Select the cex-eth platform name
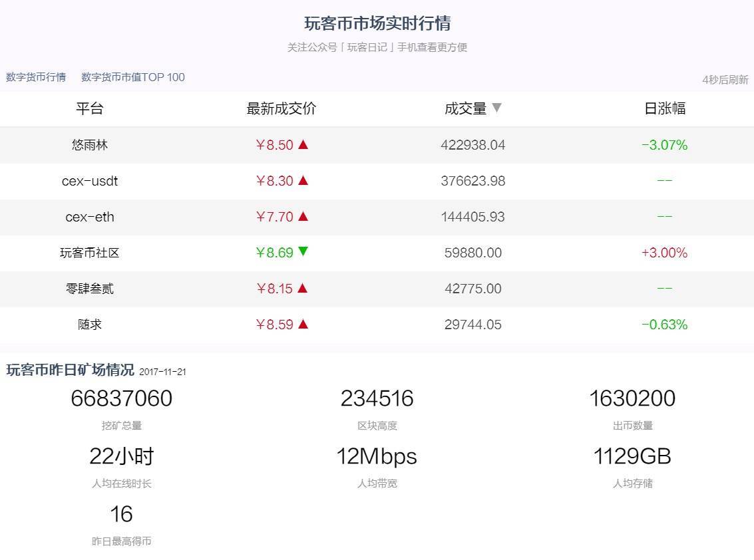This screenshot has height=560, width=754. pos(90,217)
